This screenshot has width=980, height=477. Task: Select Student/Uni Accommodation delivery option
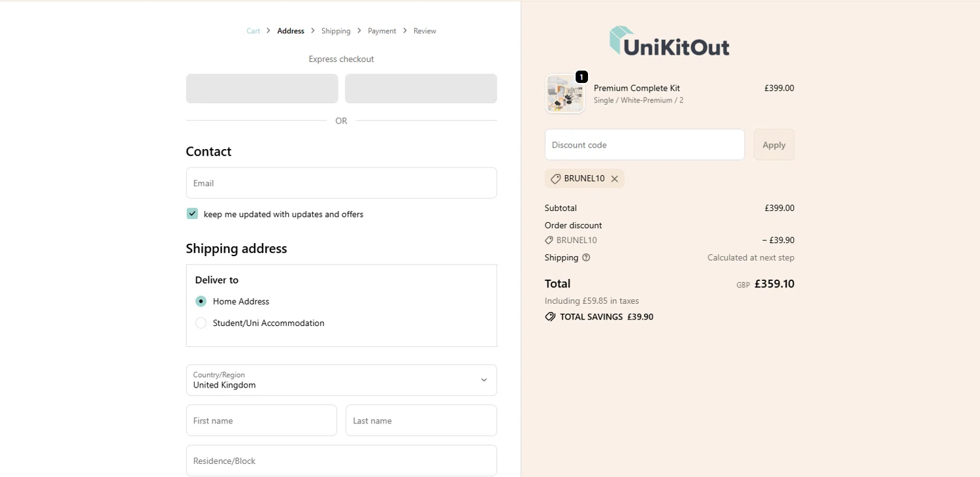tap(201, 323)
